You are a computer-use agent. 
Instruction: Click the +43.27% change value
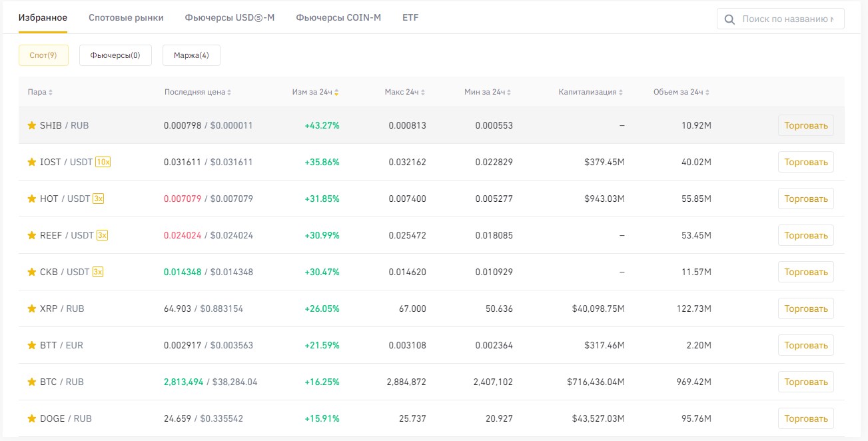tap(322, 125)
